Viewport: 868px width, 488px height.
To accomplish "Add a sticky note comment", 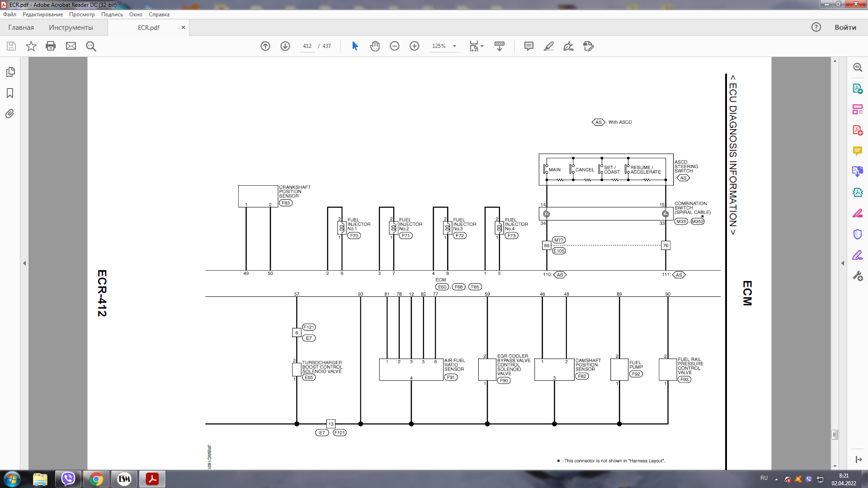I will (x=528, y=46).
